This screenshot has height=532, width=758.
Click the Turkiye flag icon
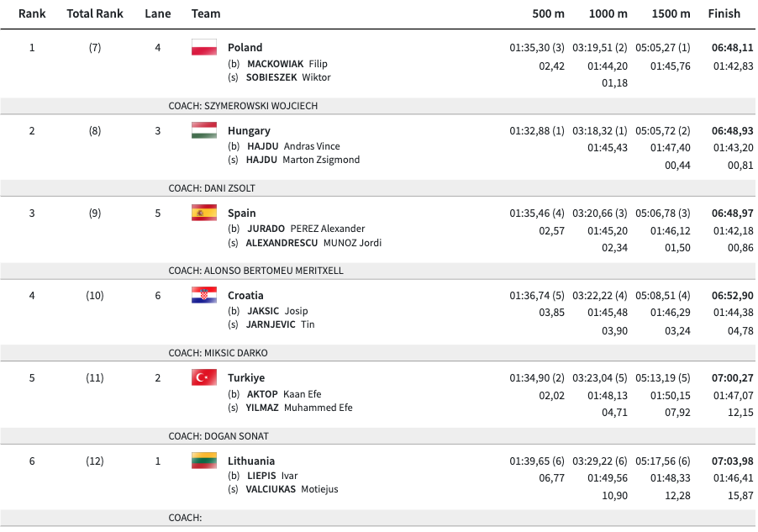[204, 377]
